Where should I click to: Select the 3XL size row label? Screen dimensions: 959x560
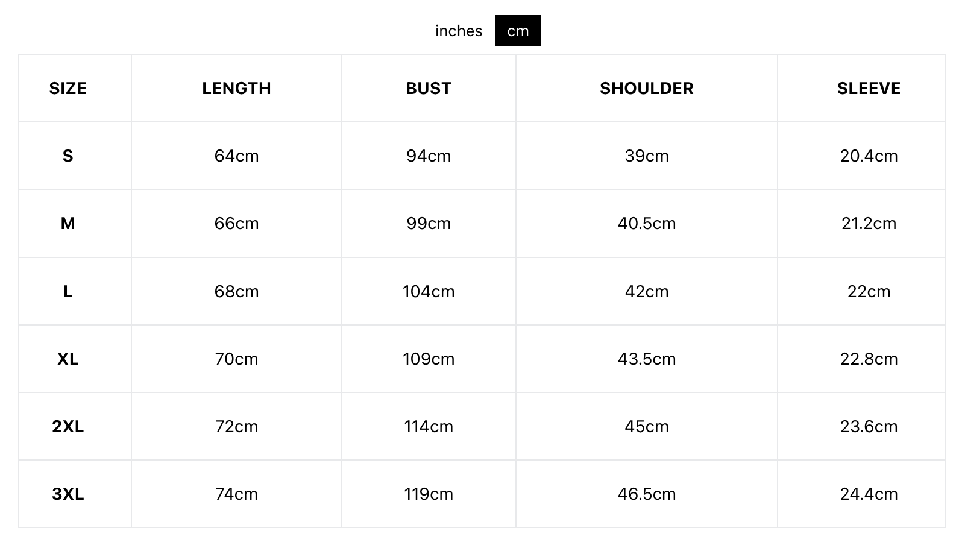(x=68, y=494)
